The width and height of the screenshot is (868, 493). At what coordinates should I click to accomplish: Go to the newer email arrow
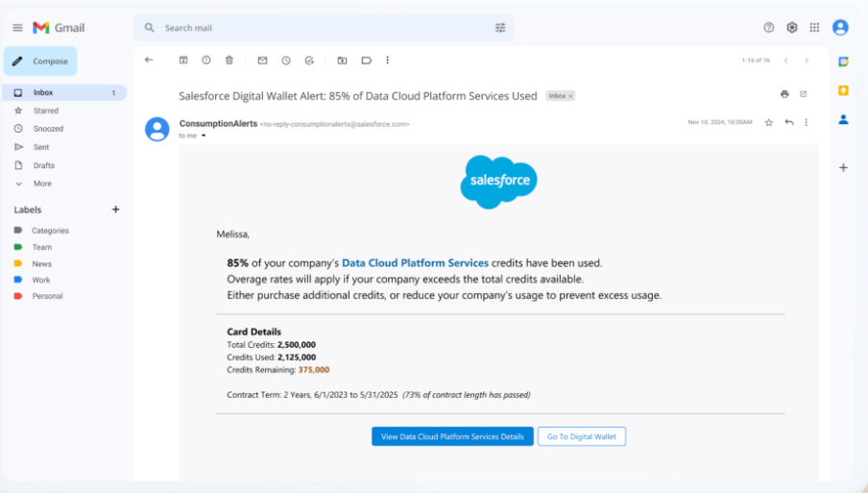coord(786,61)
